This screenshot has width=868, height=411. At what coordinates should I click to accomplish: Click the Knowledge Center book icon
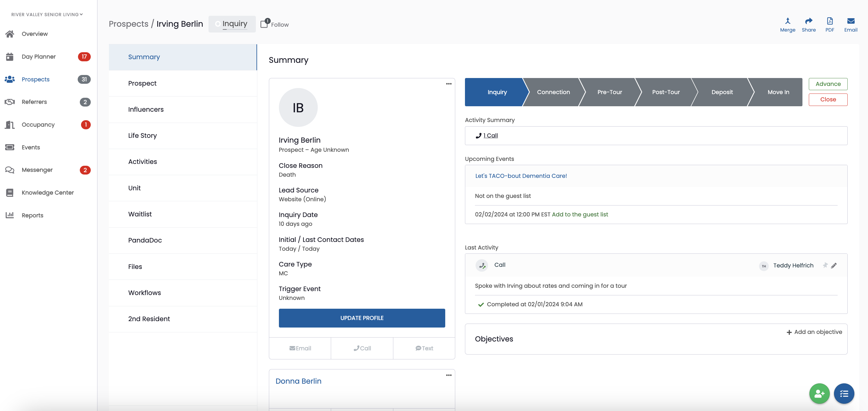10,193
